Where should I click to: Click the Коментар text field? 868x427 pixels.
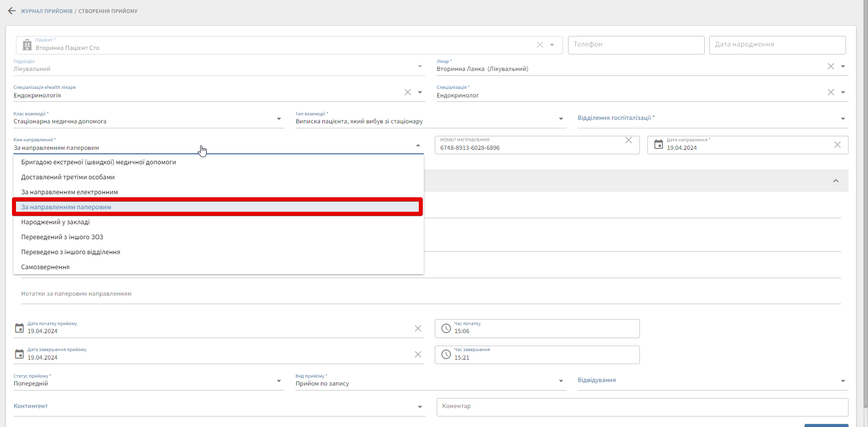642,407
